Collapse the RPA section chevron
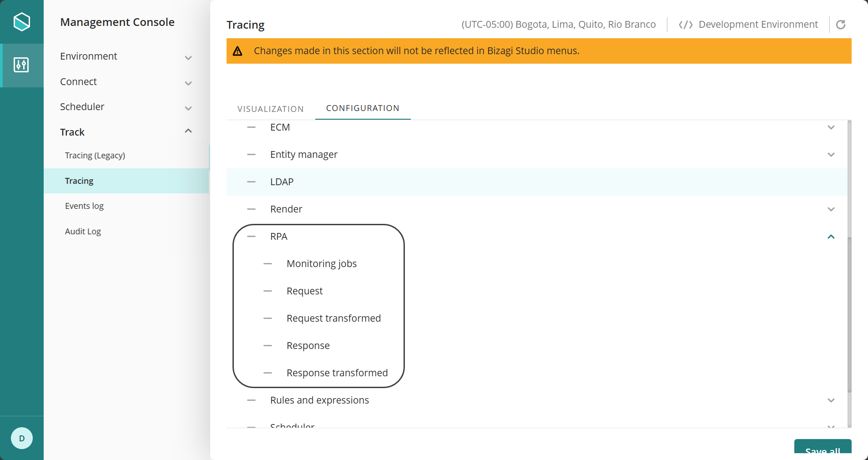This screenshot has width=868, height=460. (x=831, y=237)
